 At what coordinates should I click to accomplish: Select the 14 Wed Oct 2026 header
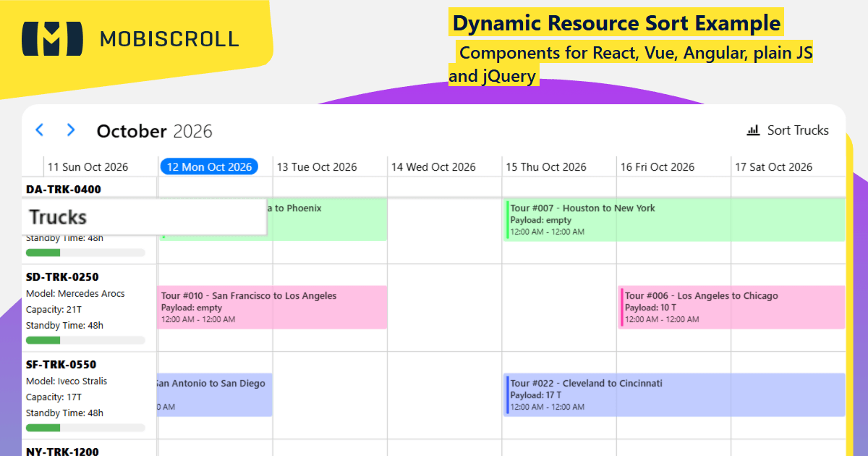433,167
